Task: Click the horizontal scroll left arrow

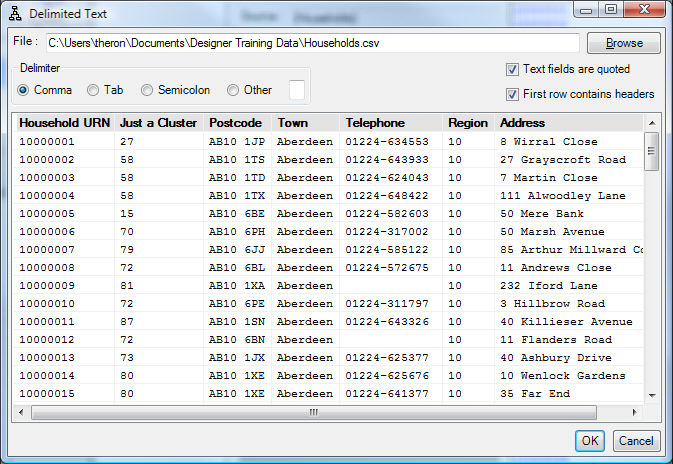Action: point(21,412)
